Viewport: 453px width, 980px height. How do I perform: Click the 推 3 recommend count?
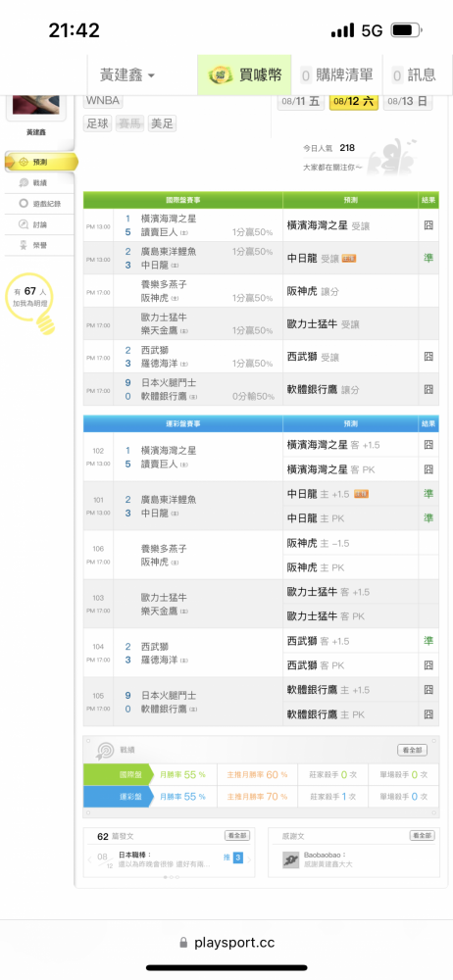click(x=232, y=858)
